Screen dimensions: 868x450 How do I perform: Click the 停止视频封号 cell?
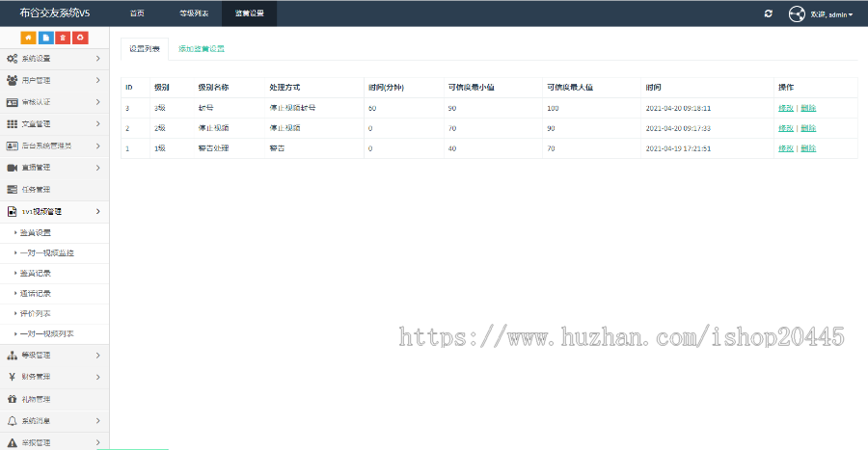coord(292,108)
